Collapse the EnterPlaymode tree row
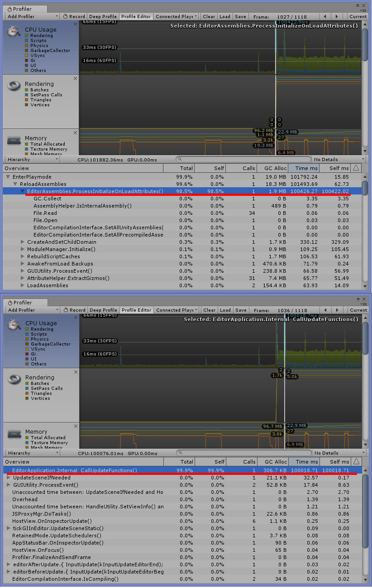 point(9,177)
